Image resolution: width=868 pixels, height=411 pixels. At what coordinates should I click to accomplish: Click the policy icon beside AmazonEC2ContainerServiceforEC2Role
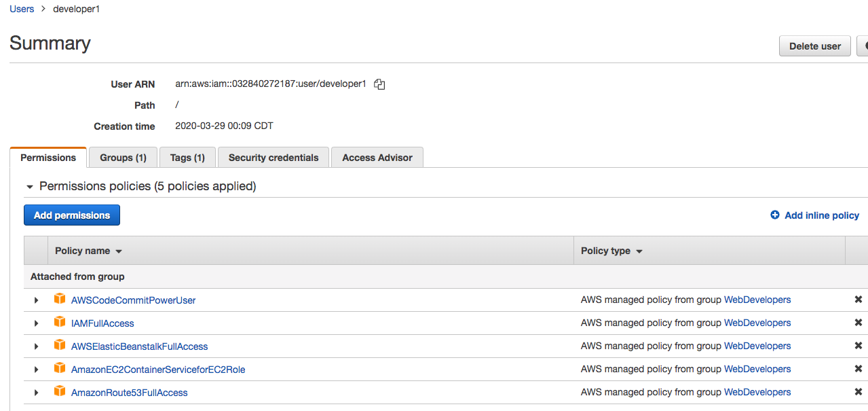tap(60, 369)
